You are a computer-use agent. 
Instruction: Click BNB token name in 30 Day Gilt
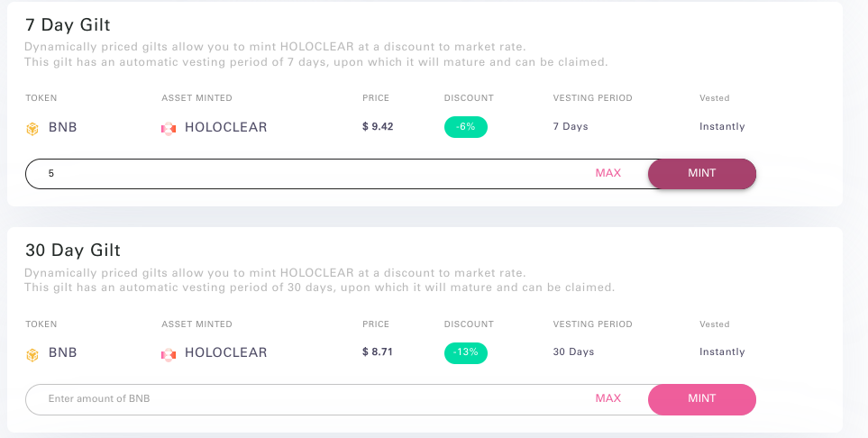point(63,352)
